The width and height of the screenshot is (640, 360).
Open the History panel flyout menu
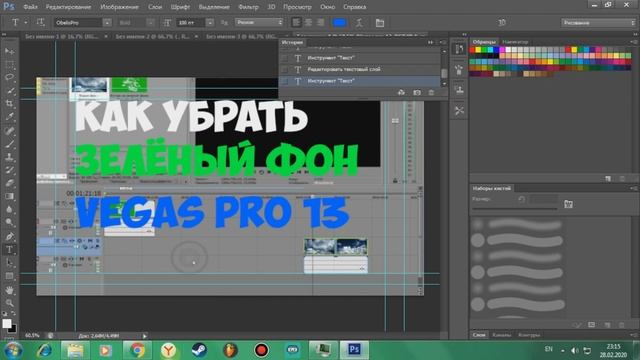443,42
